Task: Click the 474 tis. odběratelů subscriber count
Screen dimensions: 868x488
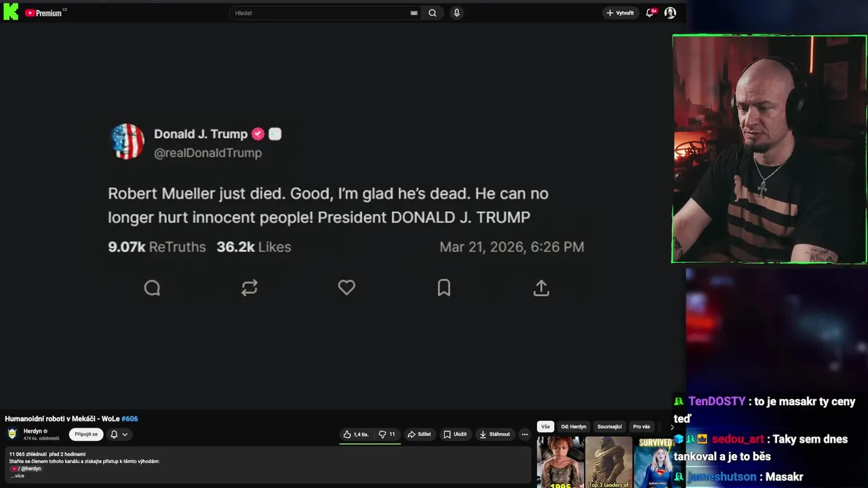Action: [x=41, y=439]
